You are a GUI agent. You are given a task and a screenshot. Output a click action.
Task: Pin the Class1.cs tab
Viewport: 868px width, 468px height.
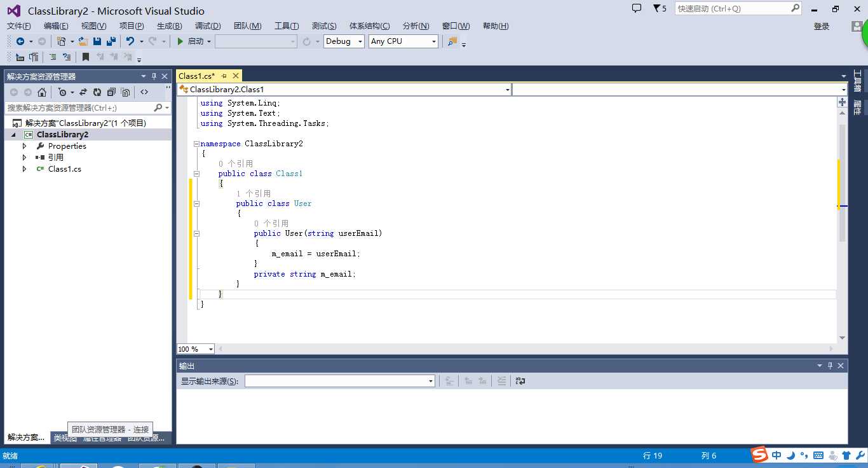[x=224, y=76]
